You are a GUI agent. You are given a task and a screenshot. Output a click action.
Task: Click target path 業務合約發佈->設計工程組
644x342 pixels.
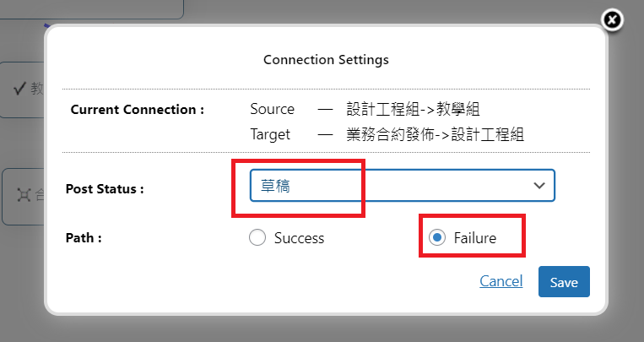pos(436,134)
